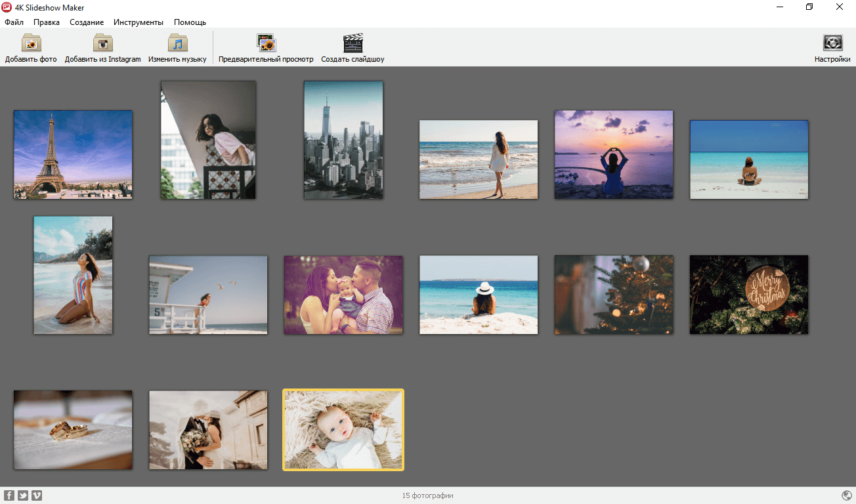The width and height of the screenshot is (856, 504).
Task: Click the Добавить фото toolbar icon
Action: pyautogui.click(x=31, y=43)
